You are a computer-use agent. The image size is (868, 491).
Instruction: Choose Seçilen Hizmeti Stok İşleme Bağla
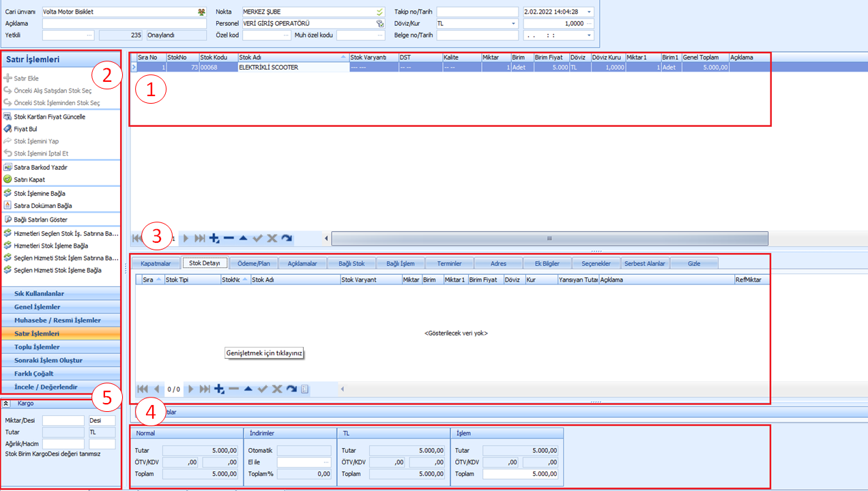tap(57, 270)
